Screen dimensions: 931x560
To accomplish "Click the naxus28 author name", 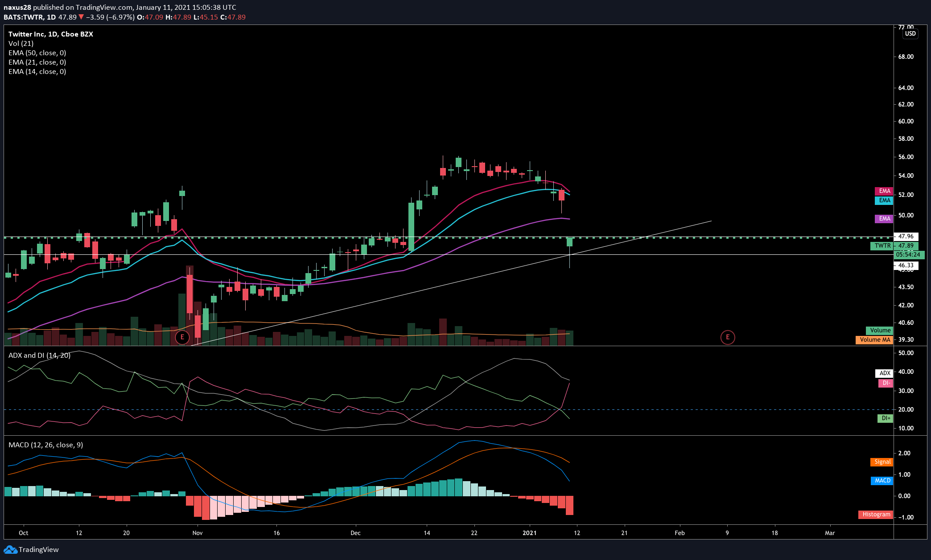I will 17,7.
